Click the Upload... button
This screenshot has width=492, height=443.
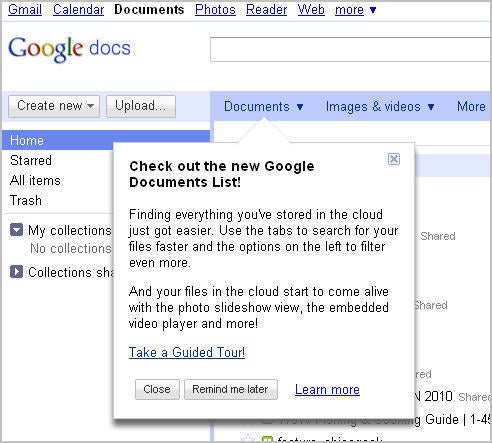pyautogui.click(x=141, y=106)
